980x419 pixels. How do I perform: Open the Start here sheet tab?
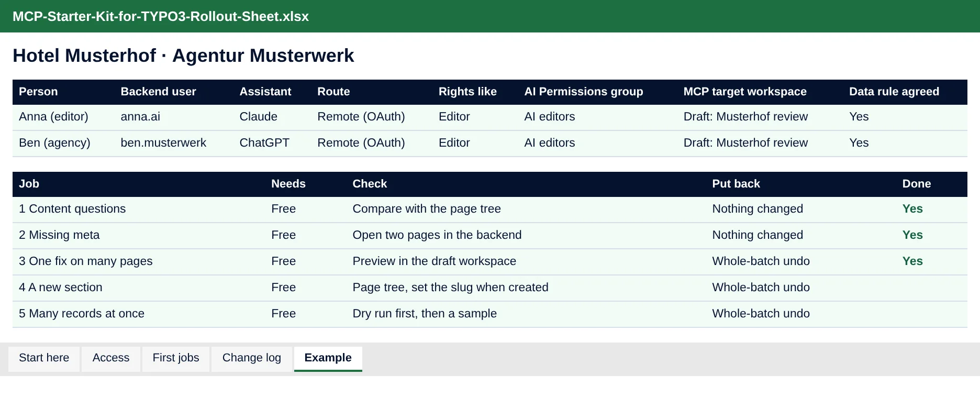tap(44, 358)
